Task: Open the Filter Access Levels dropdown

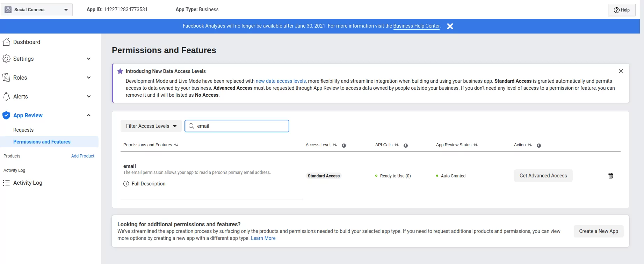Action: pos(151,126)
